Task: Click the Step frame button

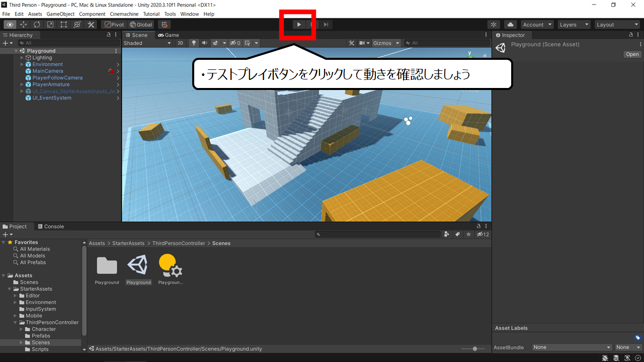Action: pyautogui.click(x=326, y=25)
